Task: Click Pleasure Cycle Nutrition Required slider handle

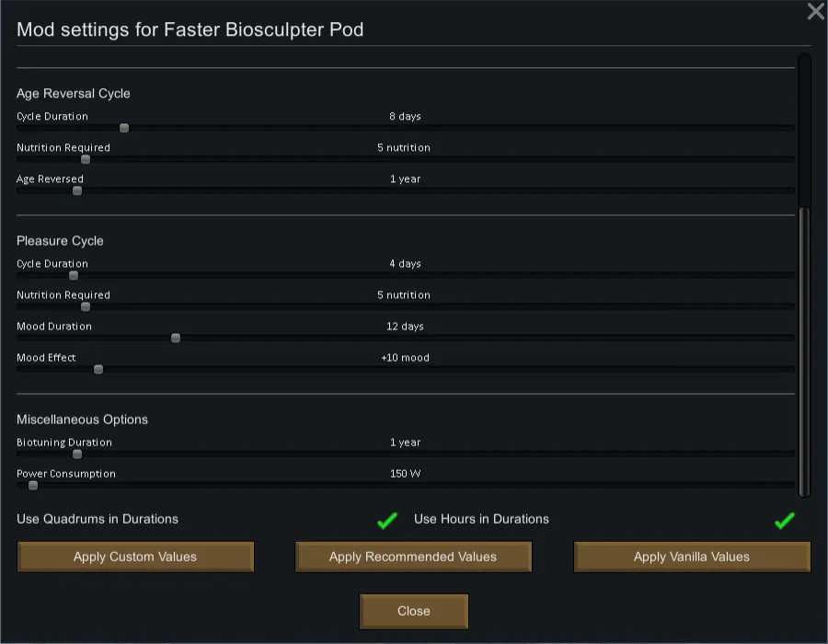Action: (86, 306)
